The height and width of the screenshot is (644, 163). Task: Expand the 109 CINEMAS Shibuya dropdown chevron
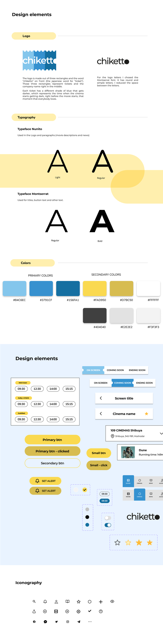pos(161,433)
